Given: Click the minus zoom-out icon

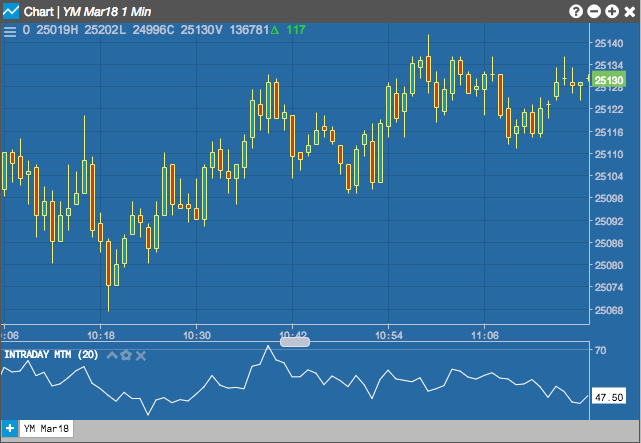Looking at the screenshot, I should pos(594,11).
